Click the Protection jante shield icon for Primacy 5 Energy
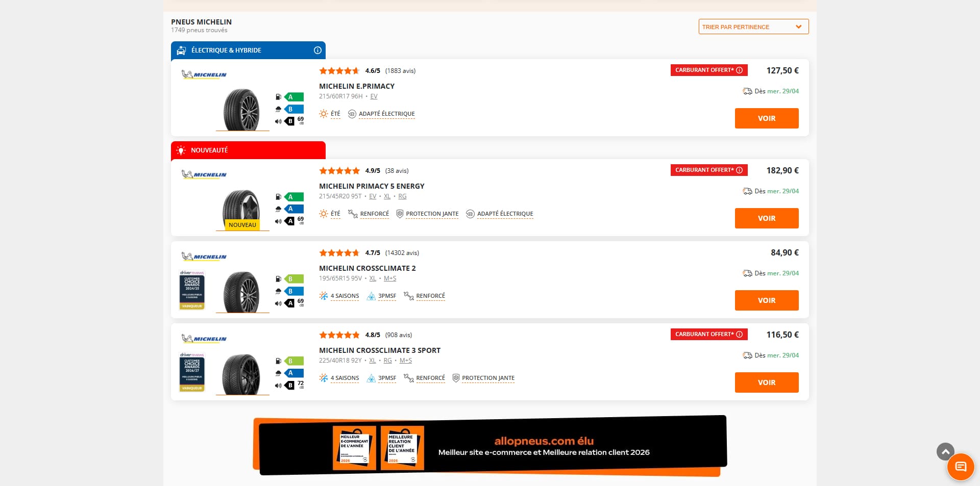The height and width of the screenshot is (486, 980). 400,214
